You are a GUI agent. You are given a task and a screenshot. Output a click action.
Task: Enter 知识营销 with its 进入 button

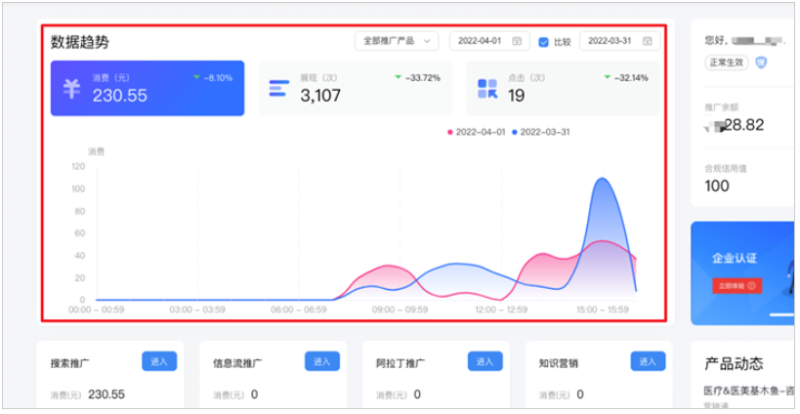647,361
